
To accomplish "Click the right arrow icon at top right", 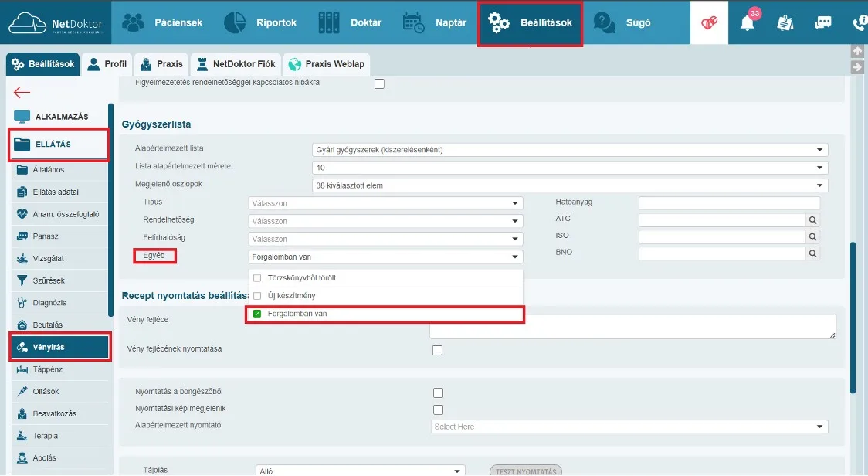I will pyautogui.click(x=857, y=67).
